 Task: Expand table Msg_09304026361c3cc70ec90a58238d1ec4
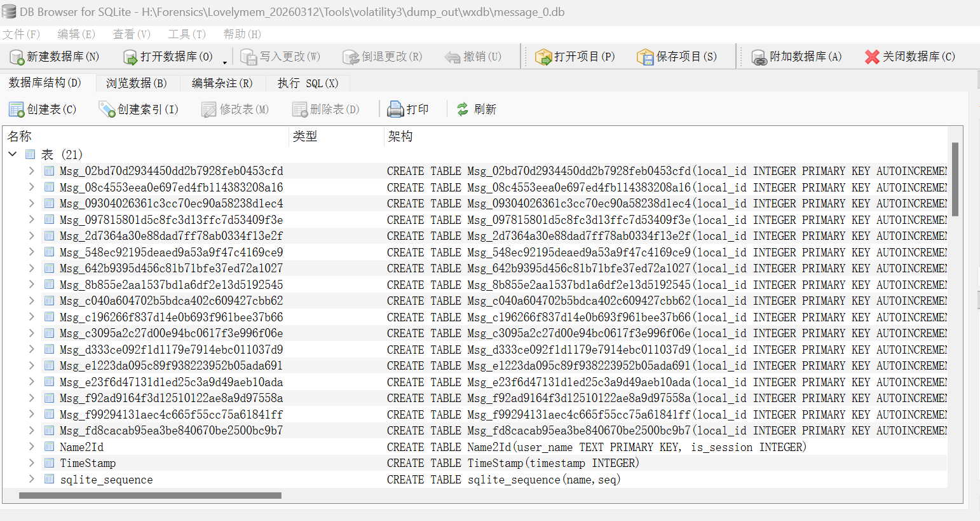click(31, 203)
